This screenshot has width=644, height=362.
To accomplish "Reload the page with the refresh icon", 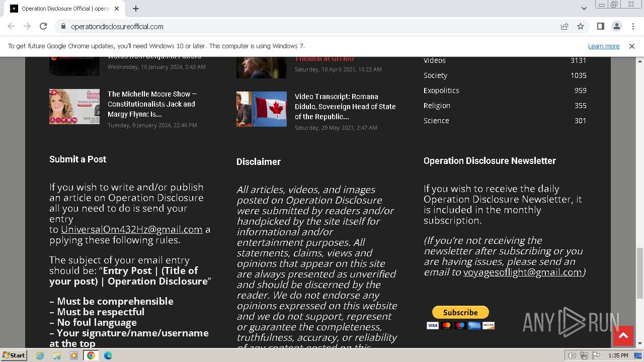I will (43, 26).
